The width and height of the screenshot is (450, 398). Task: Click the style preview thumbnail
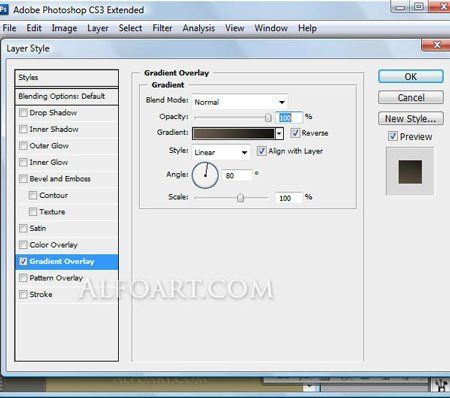click(410, 172)
